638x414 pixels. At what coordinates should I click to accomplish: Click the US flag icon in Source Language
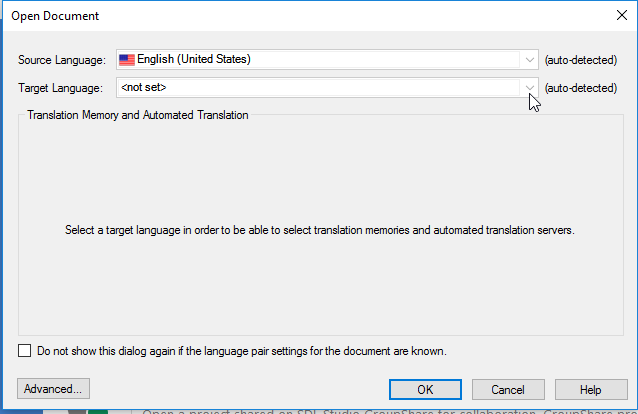[x=127, y=60]
